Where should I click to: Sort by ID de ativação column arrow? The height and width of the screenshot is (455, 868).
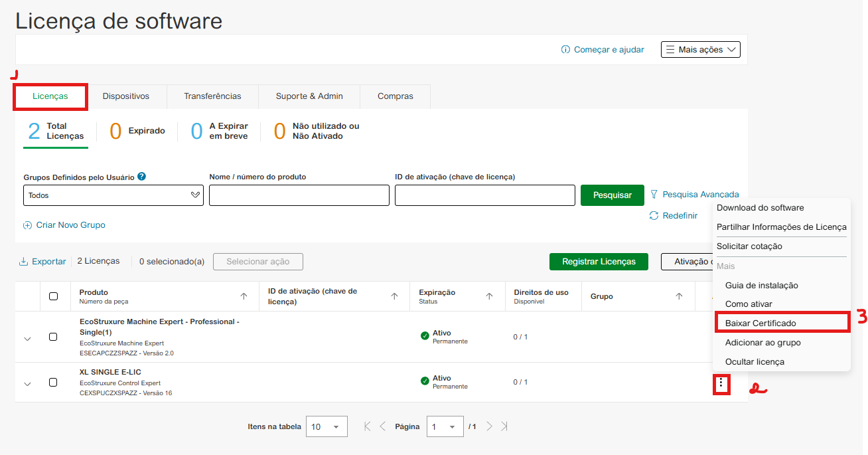(x=395, y=296)
